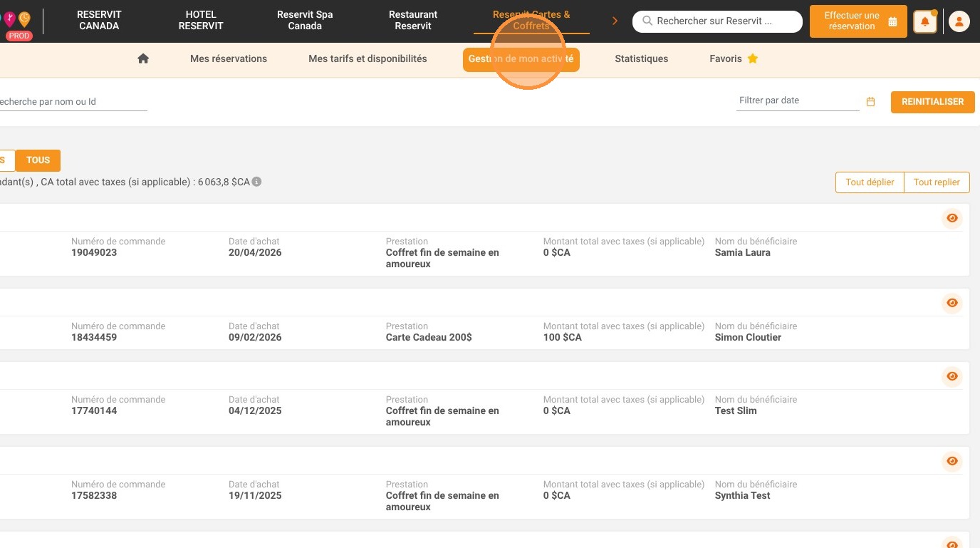View details with eye icon for order 19049023
Screen dimensions: 980x548
pyautogui.click(x=952, y=218)
